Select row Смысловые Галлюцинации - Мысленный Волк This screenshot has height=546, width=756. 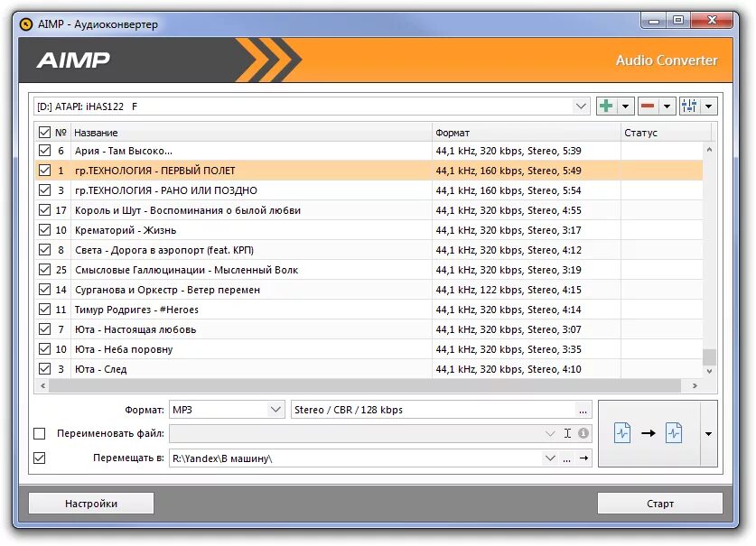pyautogui.click(x=369, y=269)
